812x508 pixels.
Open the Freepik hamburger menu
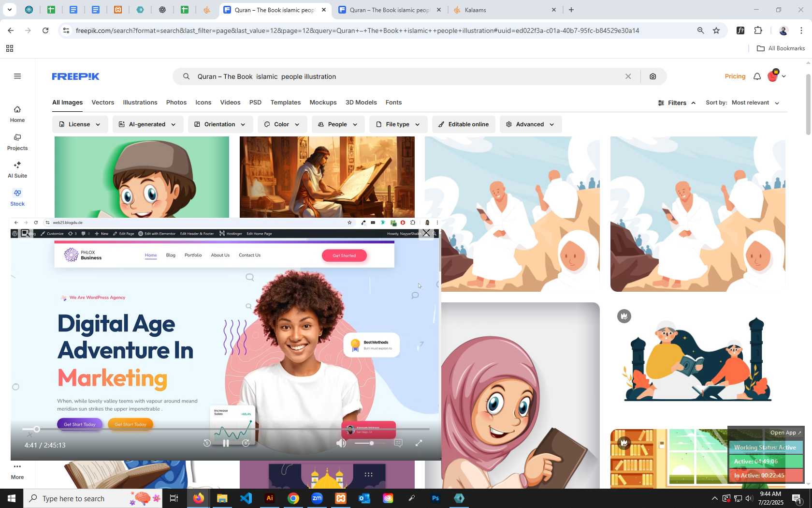(17, 76)
